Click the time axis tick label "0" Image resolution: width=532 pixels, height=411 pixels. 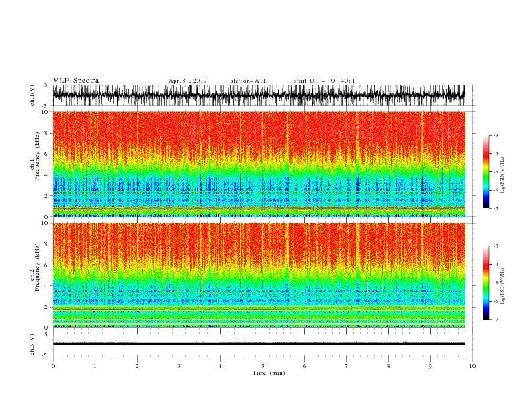[53, 366]
